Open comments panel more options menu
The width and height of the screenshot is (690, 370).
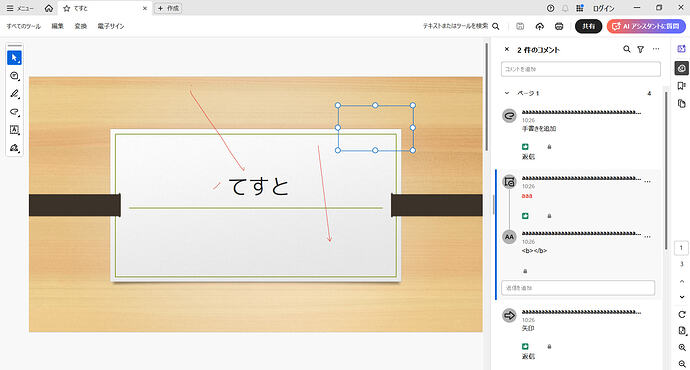[x=656, y=49]
